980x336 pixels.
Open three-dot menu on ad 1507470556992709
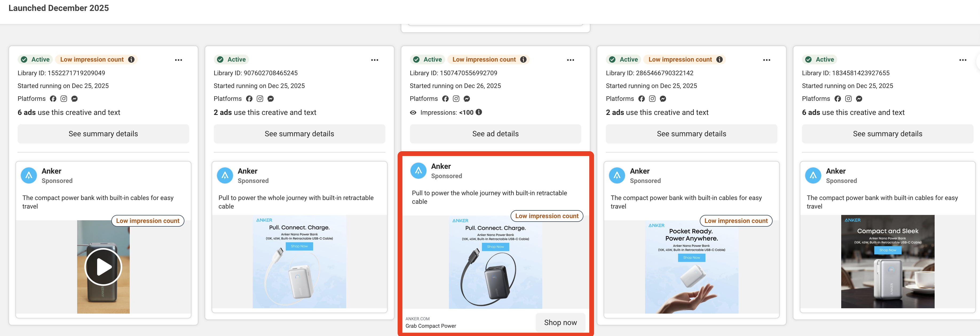[x=570, y=60]
